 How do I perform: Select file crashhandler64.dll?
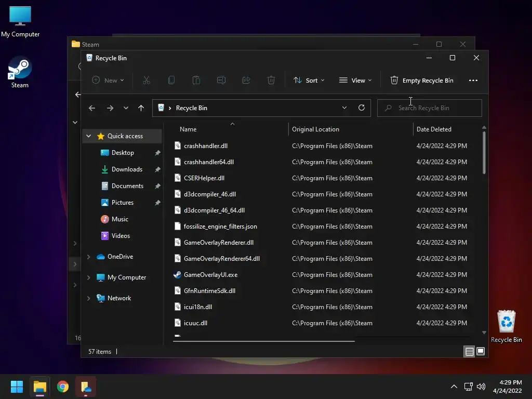pos(209,162)
